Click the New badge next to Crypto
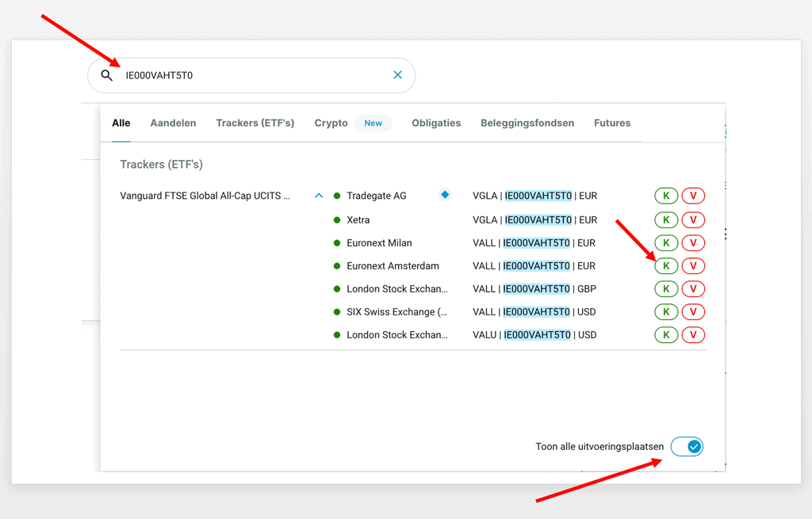 [x=373, y=123]
